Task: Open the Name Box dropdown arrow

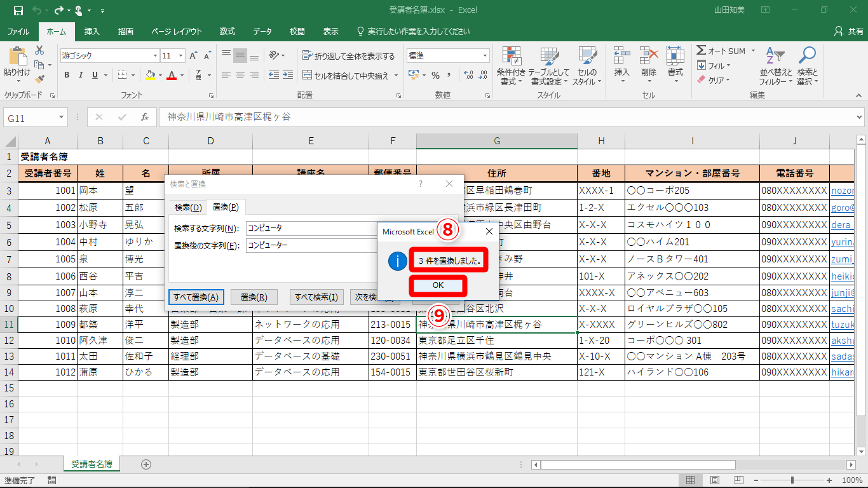Action: coord(61,118)
